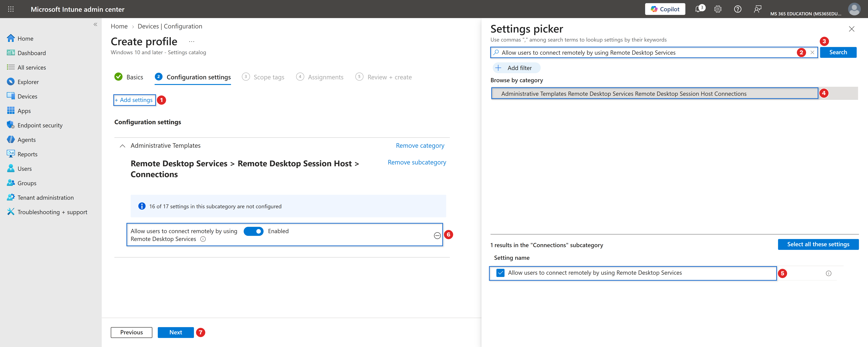Select the Configuration settings step tab
The image size is (868, 347).
click(193, 77)
